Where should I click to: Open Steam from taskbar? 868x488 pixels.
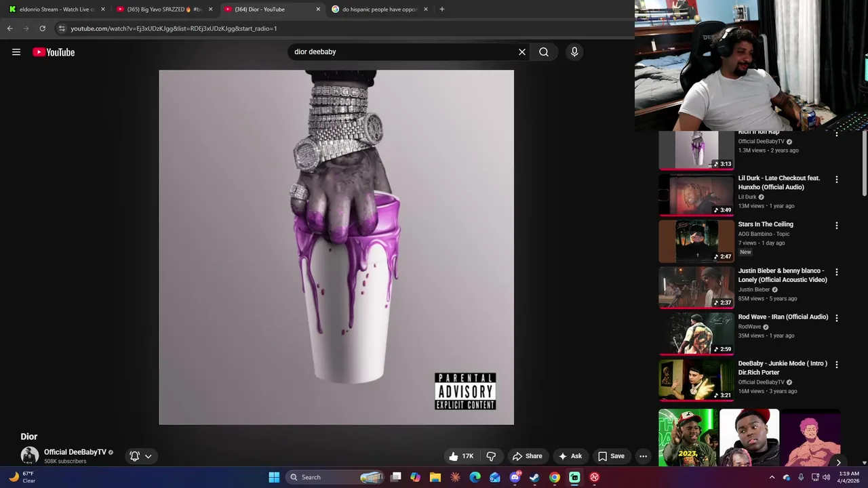[x=534, y=477]
